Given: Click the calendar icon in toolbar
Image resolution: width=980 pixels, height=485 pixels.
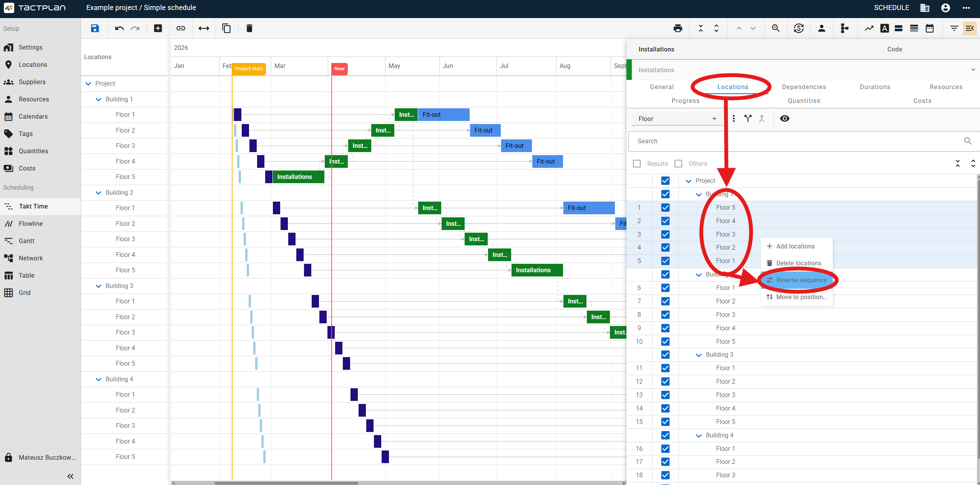Looking at the screenshot, I should tap(930, 28).
